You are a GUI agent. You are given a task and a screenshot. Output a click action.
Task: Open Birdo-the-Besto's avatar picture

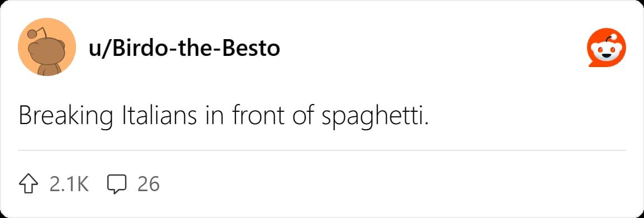click(x=47, y=47)
